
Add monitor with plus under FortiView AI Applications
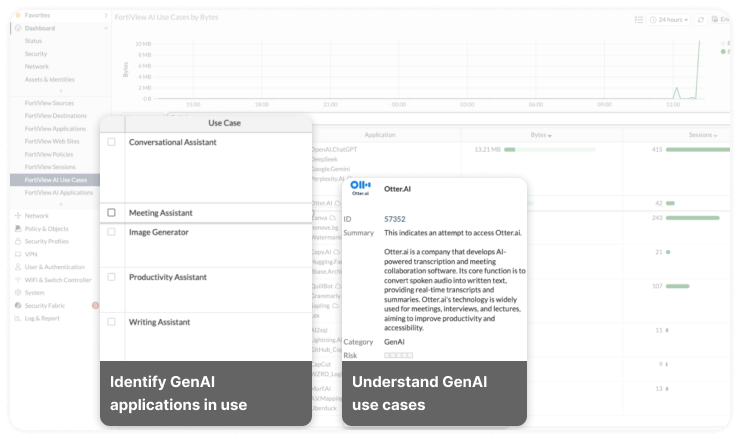pyautogui.click(x=61, y=204)
